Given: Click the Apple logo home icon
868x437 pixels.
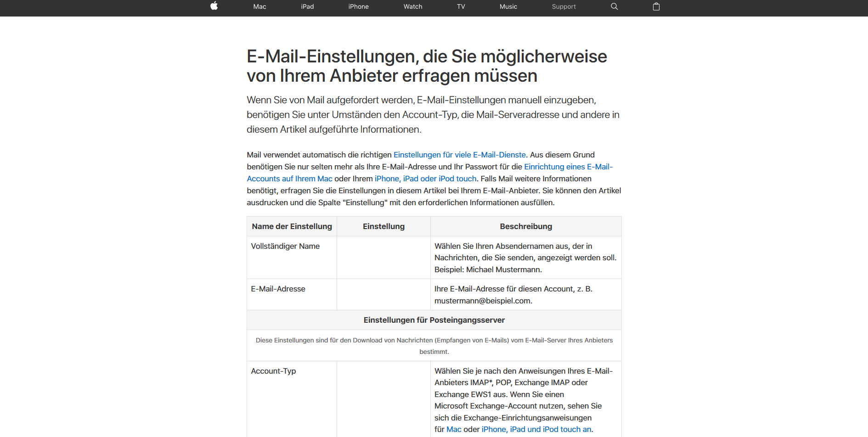Looking at the screenshot, I should (x=214, y=6).
